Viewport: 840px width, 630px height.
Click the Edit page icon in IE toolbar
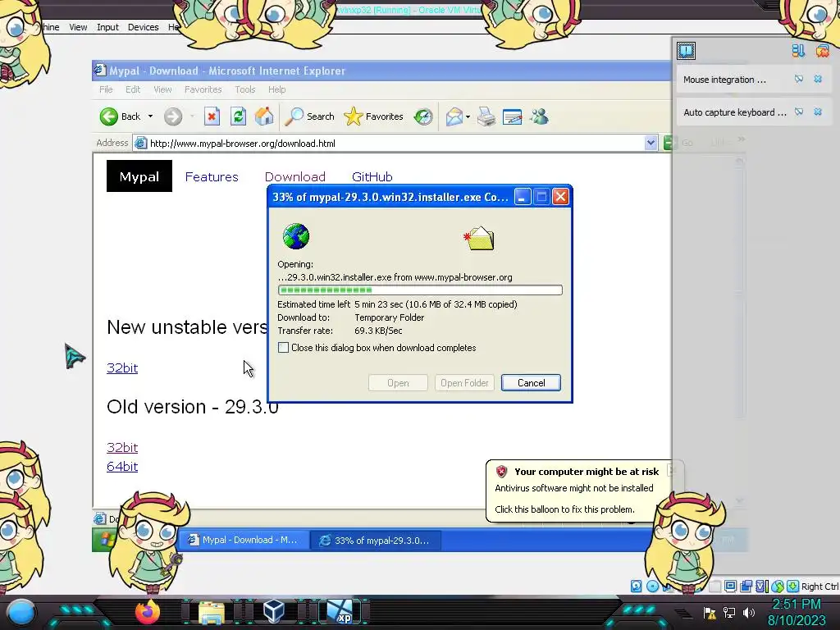[512, 116]
